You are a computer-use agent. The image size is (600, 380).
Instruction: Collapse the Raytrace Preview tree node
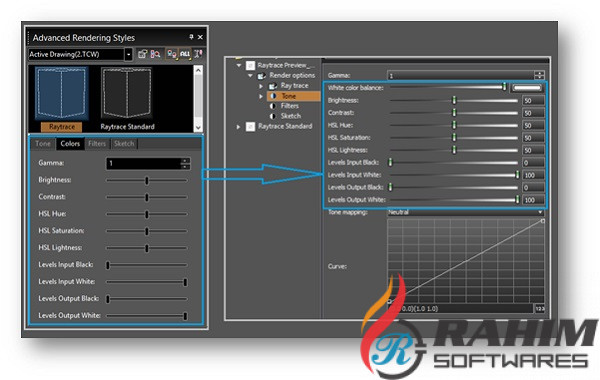coord(239,65)
